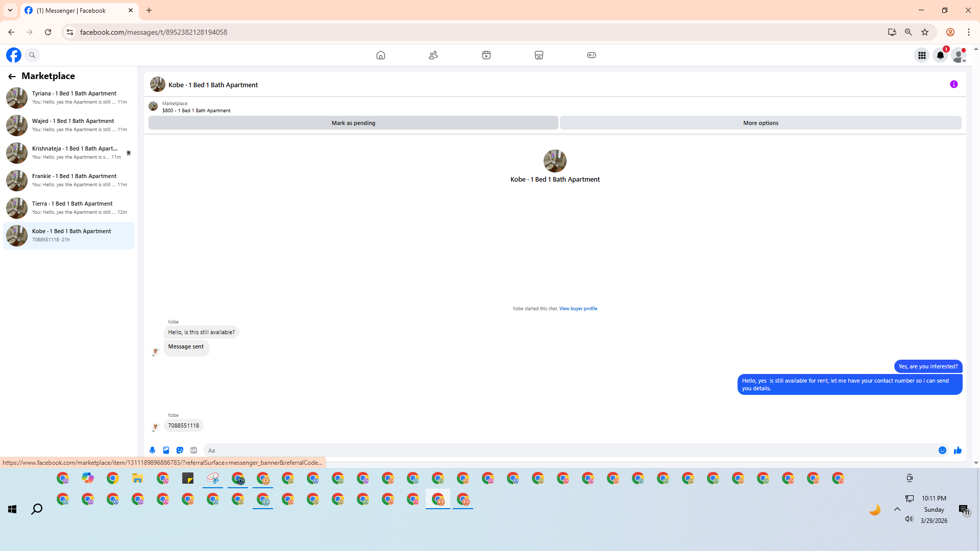Open conversation info purple icon

pyautogui.click(x=954, y=84)
